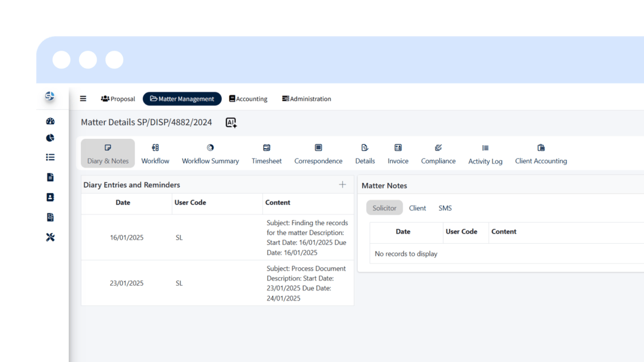Switch to the Workflow tab
Image resolution: width=644 pixels, height=362 pixels.
click(x=155, y=154)
